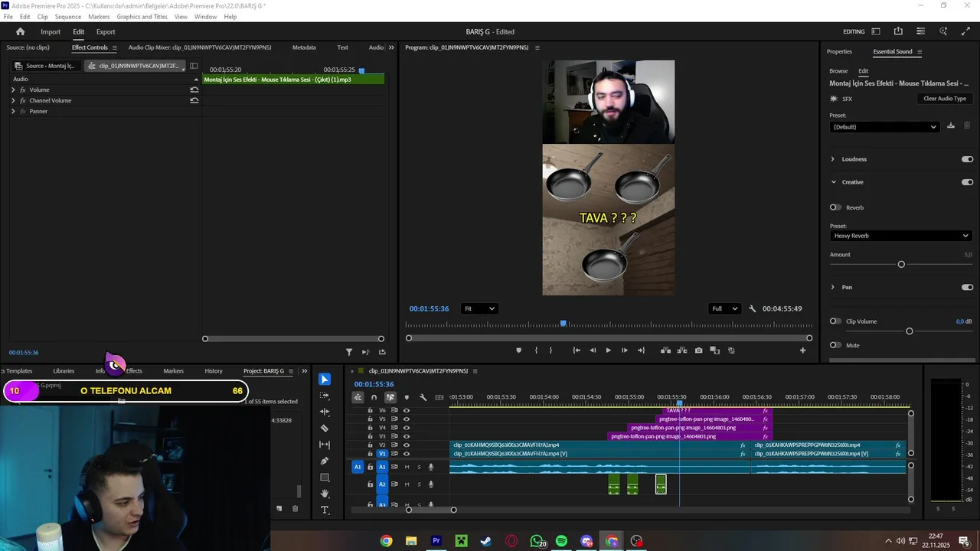
Task: Collapse the Creative section
Action: pos(833,182)
